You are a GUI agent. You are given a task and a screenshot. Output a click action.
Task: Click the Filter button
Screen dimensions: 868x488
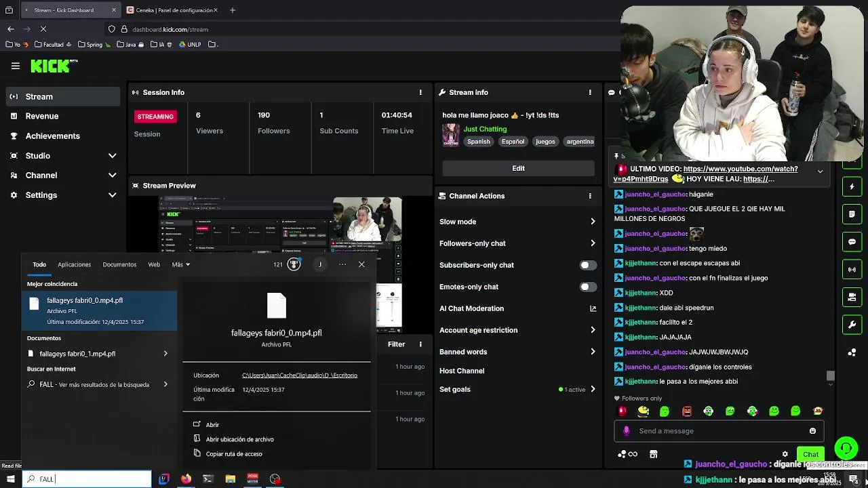(396, 344)
